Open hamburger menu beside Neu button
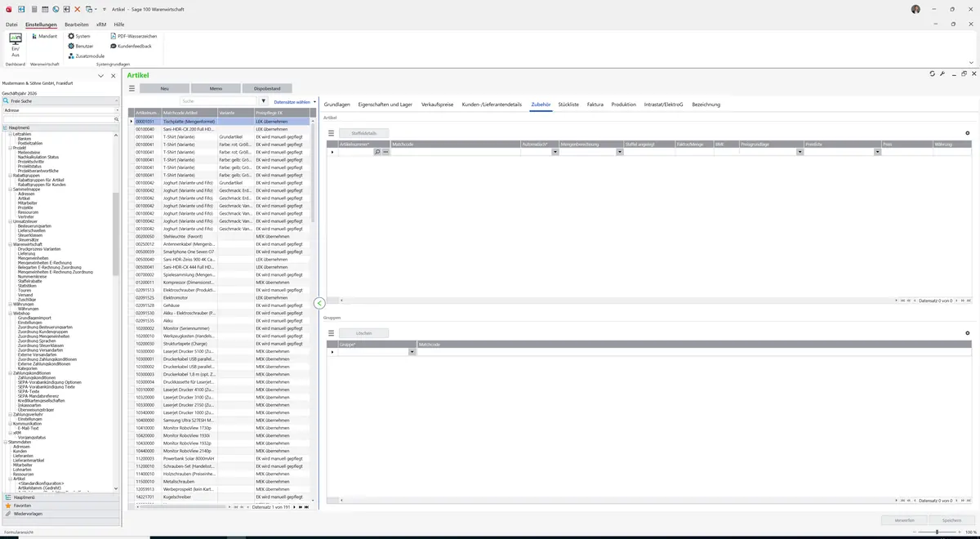The image size is (980, 539). coord(133,88)
